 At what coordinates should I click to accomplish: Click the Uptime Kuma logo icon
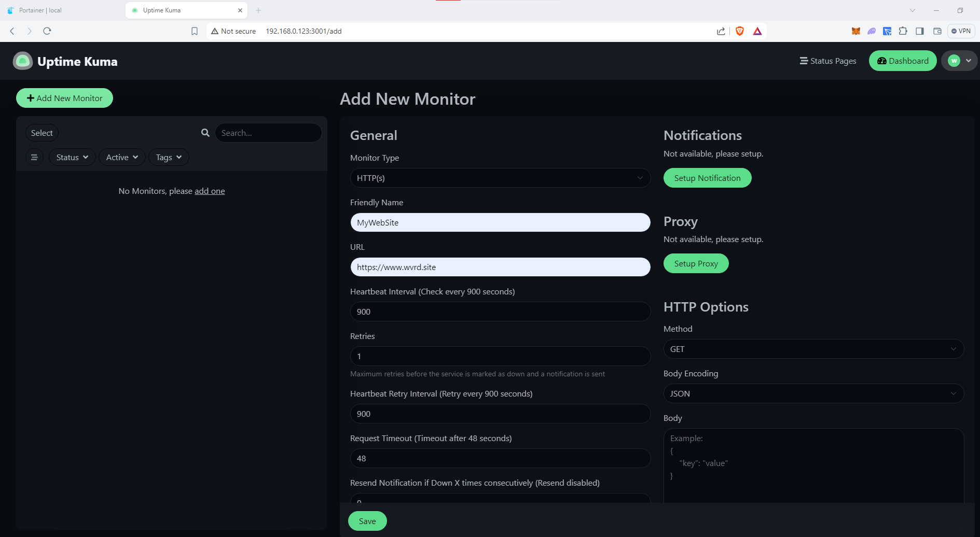click(22, 61)
